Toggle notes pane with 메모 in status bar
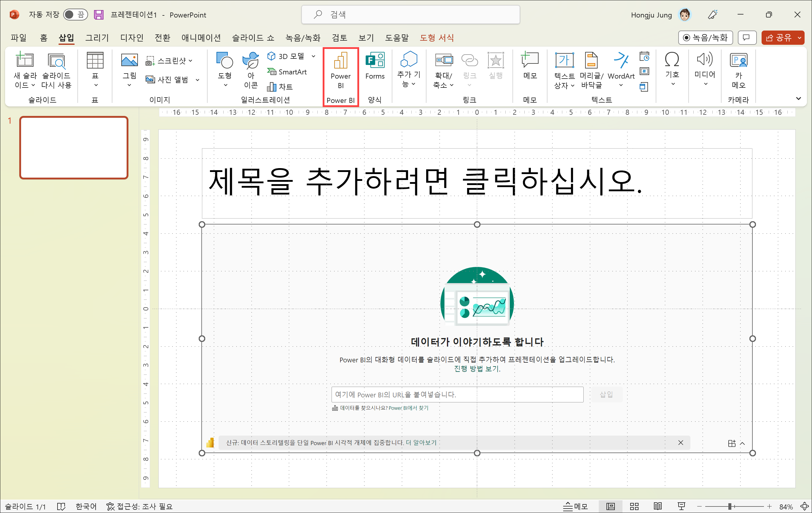The height and width of the screenshot is (513, 812). point(576,506)
